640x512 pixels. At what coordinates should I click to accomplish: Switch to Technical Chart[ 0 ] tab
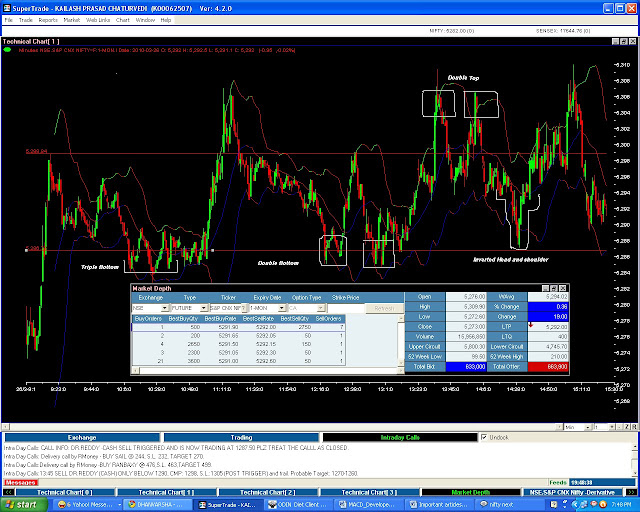[x=65, y=492]
